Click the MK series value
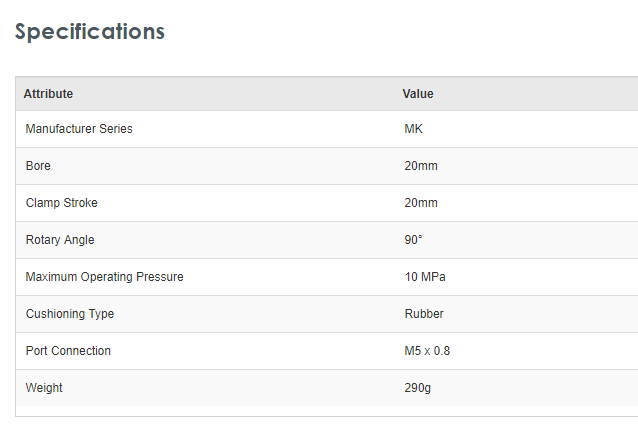This screenshot has width=638, height=436. click(414, 129)
